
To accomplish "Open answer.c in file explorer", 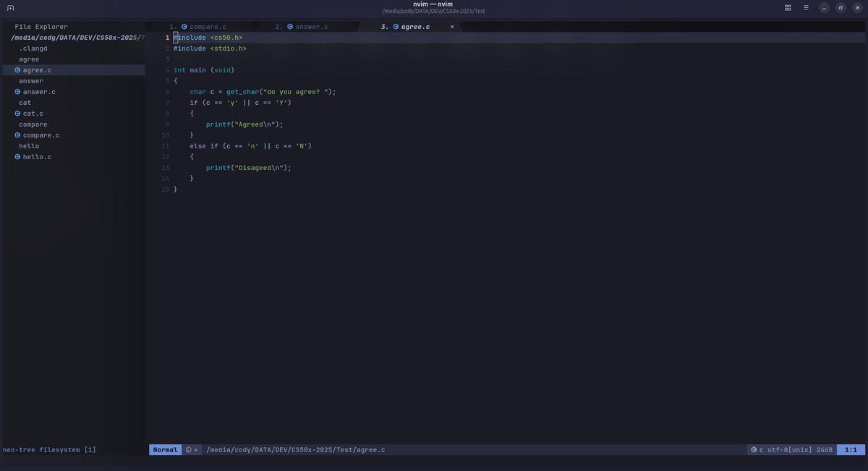I will 39,92.
